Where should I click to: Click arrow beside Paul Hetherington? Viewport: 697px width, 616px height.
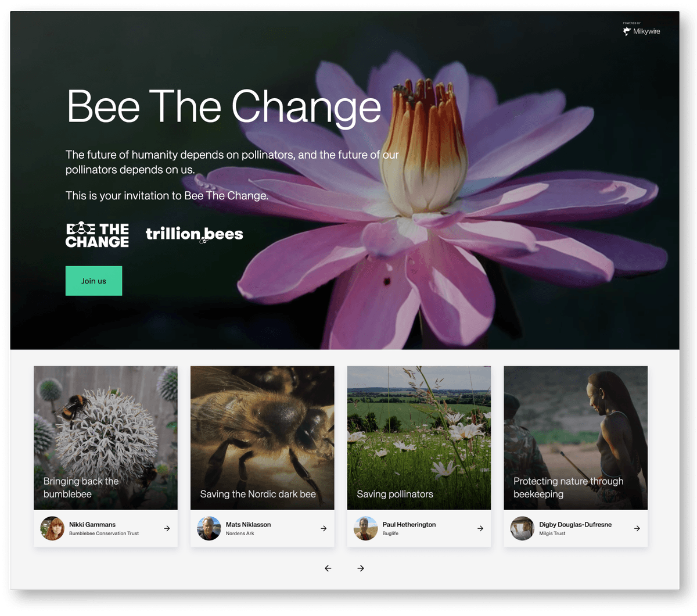point(480,528)
